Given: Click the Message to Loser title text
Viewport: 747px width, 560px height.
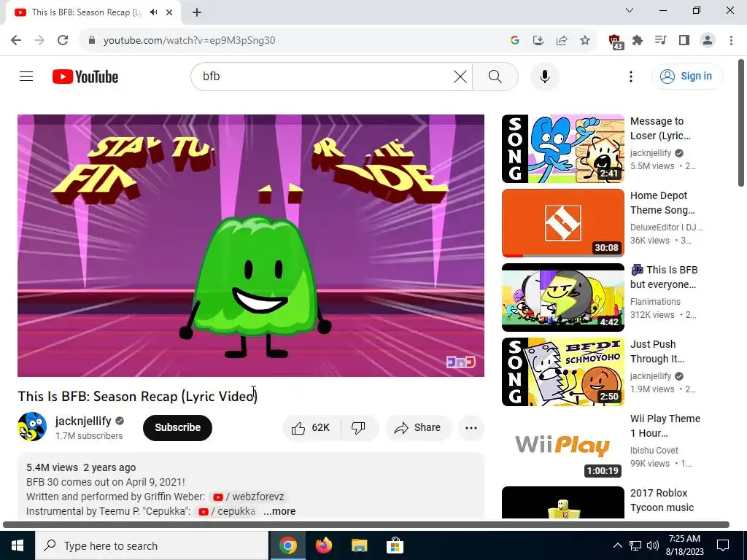Looking at the screenshot, I should (x=660, y=128).
